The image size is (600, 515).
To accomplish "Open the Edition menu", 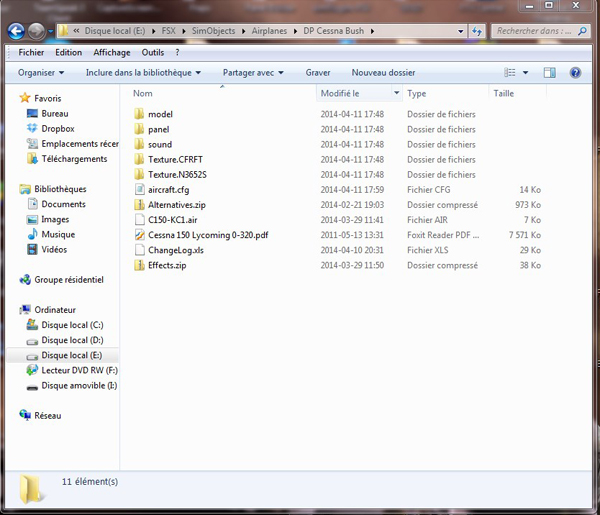I will (x=68, y=52).
